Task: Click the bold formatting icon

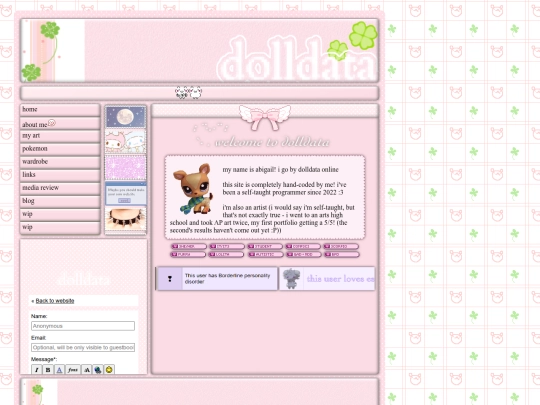Action: 48,370
